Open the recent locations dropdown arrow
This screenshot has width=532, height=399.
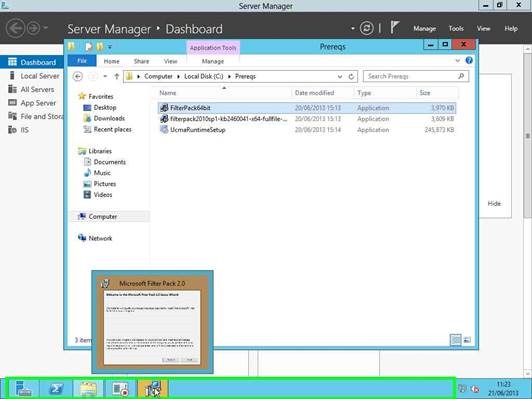point(105,76)
